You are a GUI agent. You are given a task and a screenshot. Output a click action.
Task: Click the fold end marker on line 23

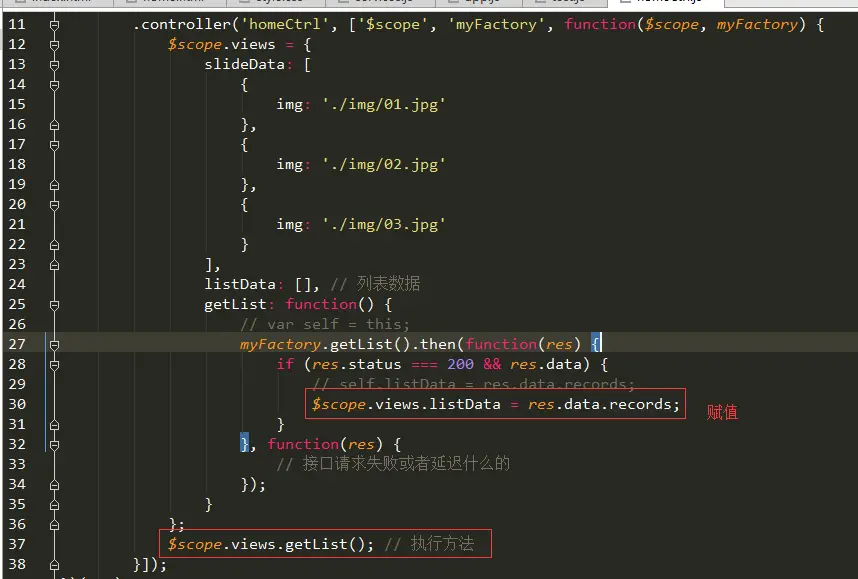[x=54, y=265]
